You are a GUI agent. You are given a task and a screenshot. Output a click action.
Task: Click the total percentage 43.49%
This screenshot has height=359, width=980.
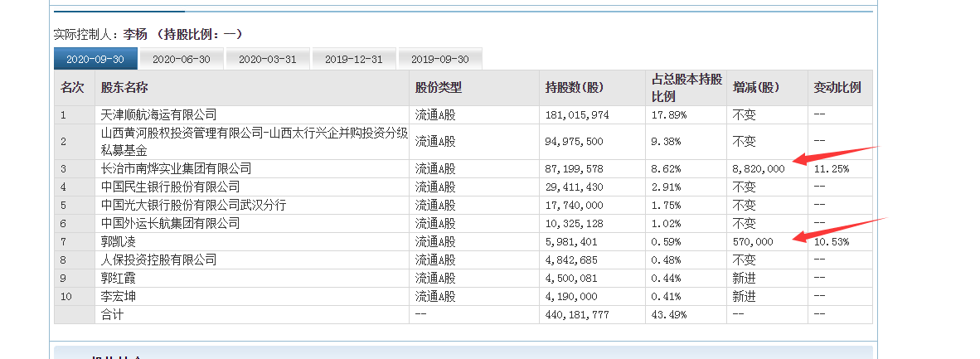tap(669, 314)
